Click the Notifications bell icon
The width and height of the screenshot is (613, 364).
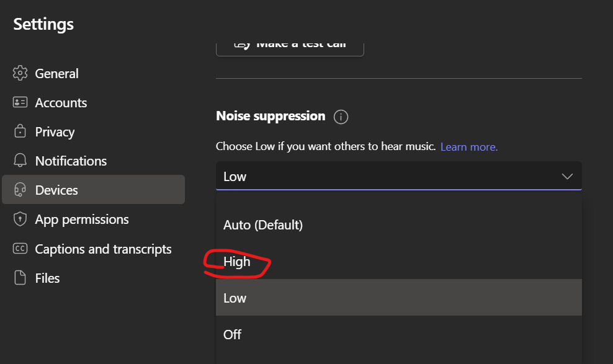[x=20, y=161]
